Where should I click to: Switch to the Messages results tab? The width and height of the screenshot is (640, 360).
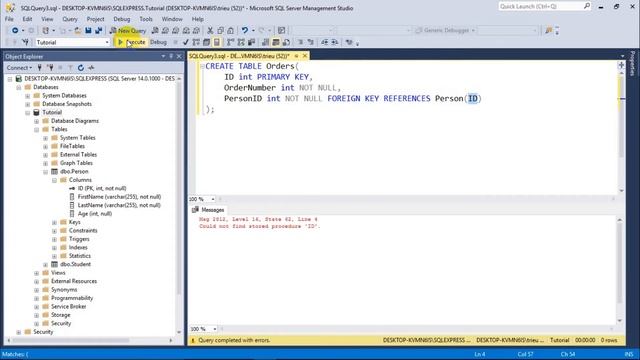(x=209, y=210)
